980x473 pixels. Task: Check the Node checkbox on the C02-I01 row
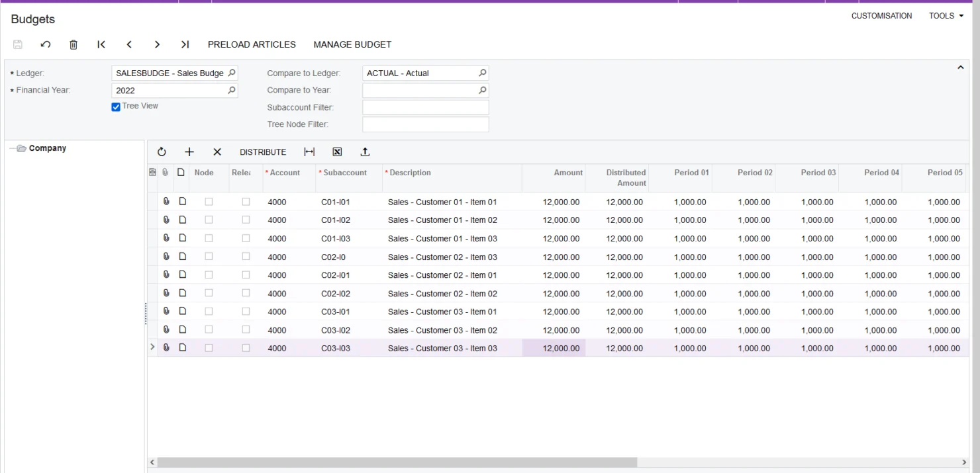(x=208, y=275)
